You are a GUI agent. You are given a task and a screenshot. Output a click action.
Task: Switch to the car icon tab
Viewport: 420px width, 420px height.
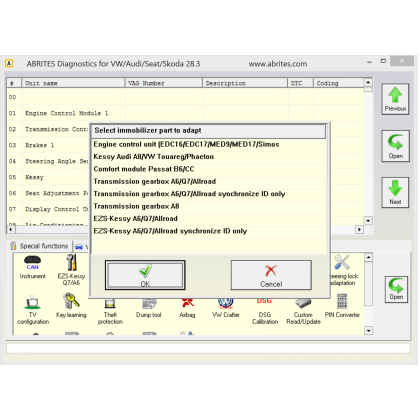(80, 247)
